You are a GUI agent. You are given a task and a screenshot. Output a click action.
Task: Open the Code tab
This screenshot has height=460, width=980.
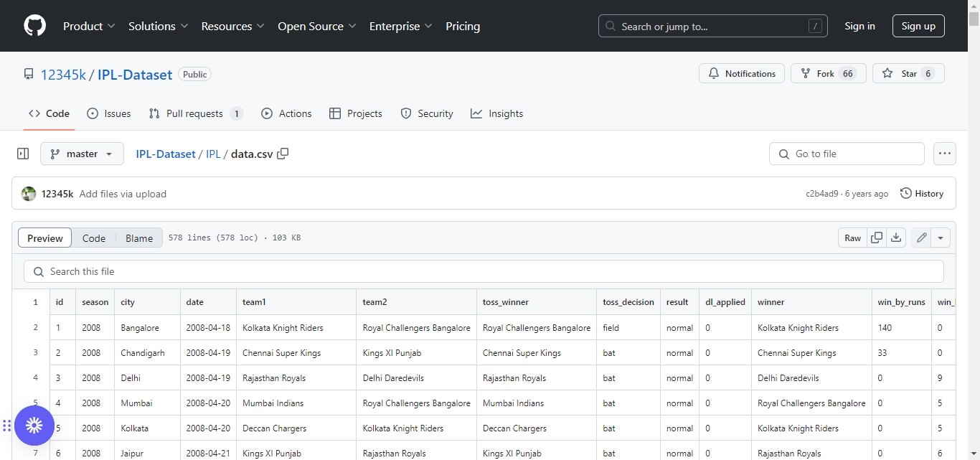[x=49, y=113]
